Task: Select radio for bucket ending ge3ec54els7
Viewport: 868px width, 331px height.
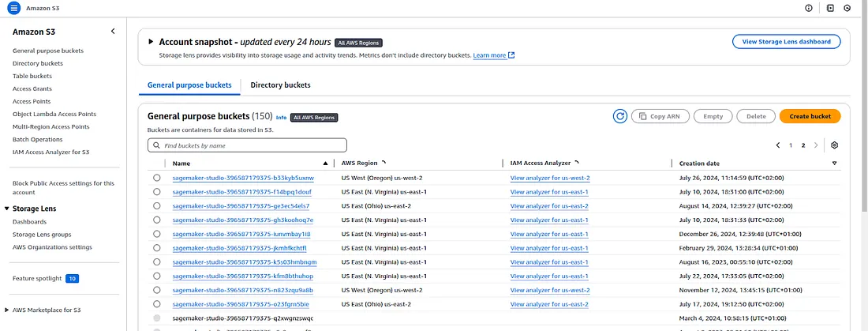Action: pos(157,205)
